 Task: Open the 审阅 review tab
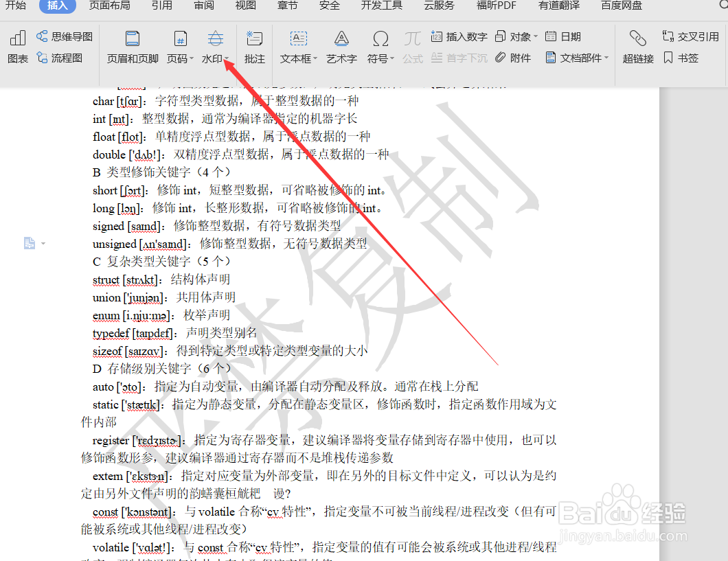[203, 6]
